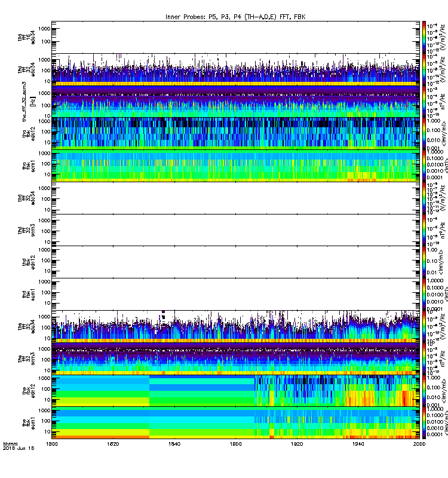Click the 1800 time tick label
448x478 pixels.
[x=51, y=444]
